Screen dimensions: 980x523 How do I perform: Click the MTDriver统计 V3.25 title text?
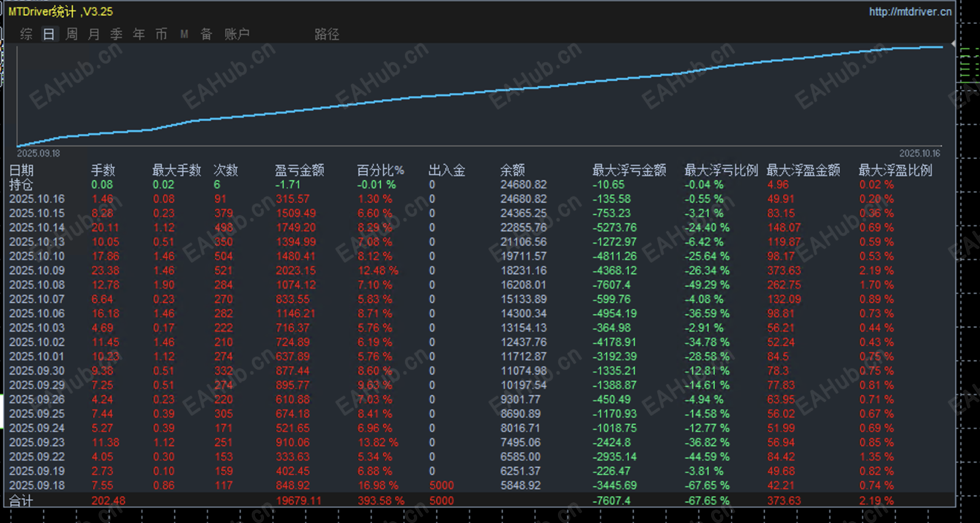point(61,12)
